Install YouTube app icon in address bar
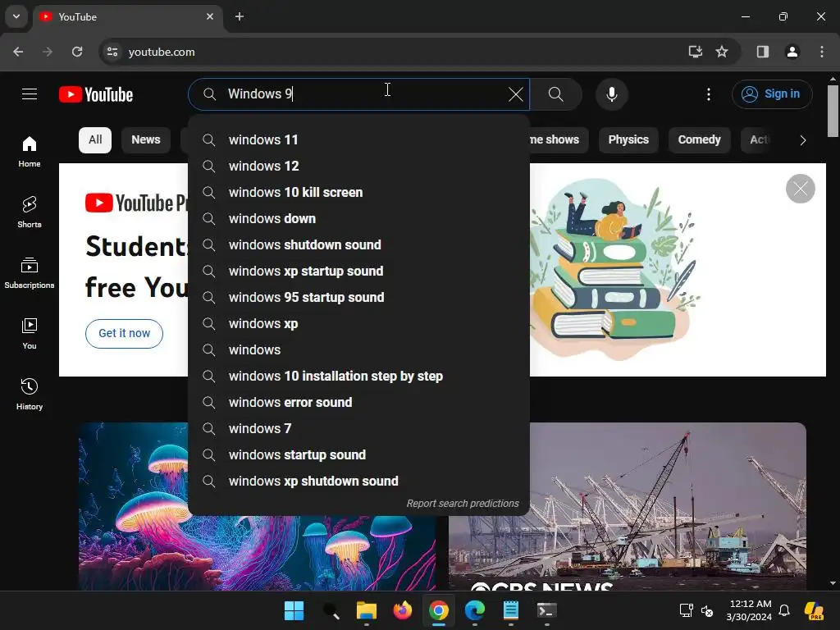The image size is (840, 630). click(696, 52)
